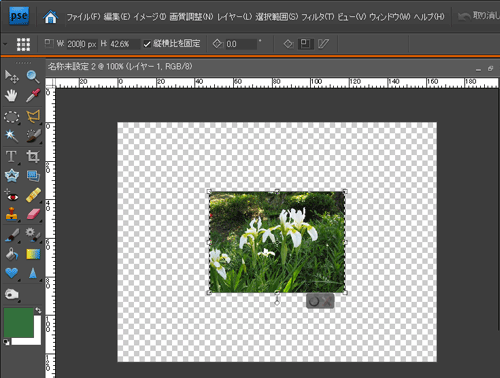Open the ファイル(F) menu
Screen dimensions: 500x378
click(83, 17)
